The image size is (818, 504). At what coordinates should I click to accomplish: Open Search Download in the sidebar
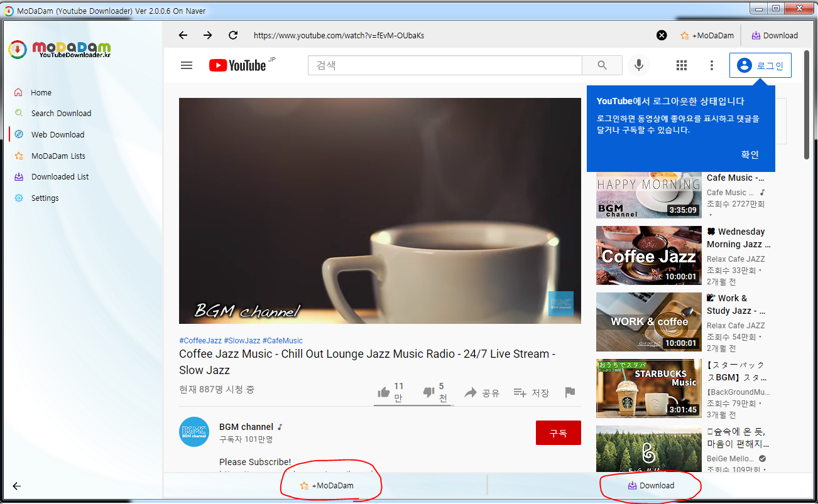click(x=61, y=113)
